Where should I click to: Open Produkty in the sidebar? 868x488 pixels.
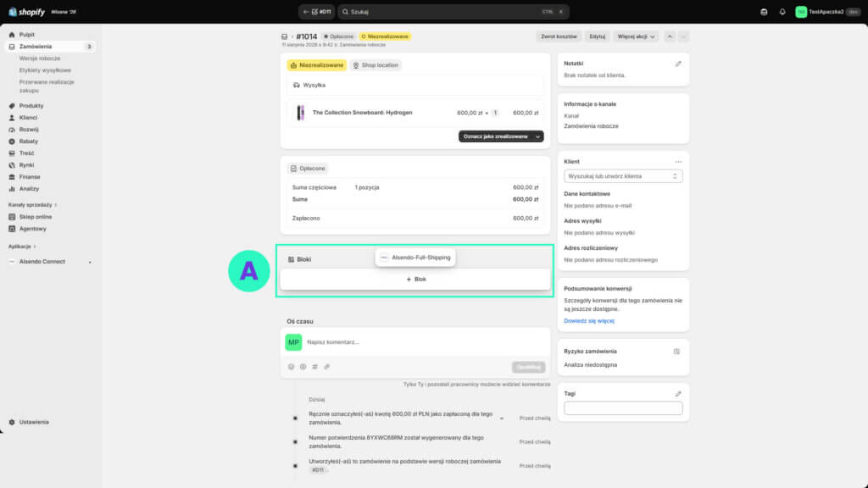(x=31, y=106)
